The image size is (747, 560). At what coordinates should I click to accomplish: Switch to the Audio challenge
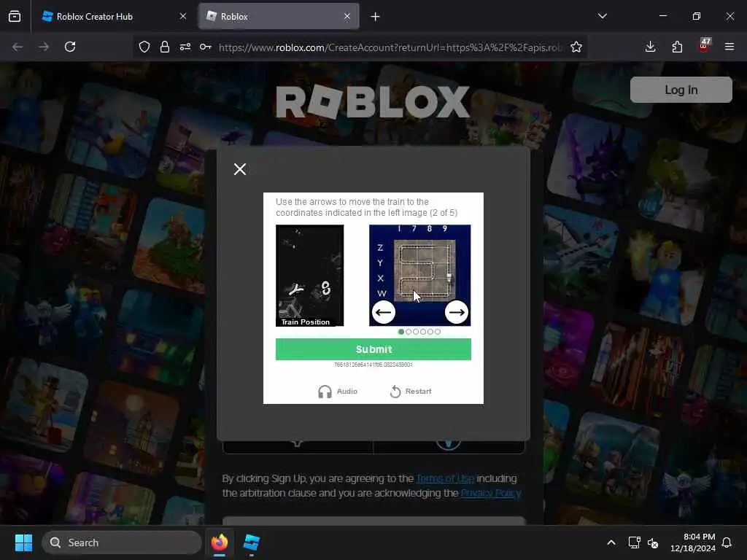(x=338, y=392)
